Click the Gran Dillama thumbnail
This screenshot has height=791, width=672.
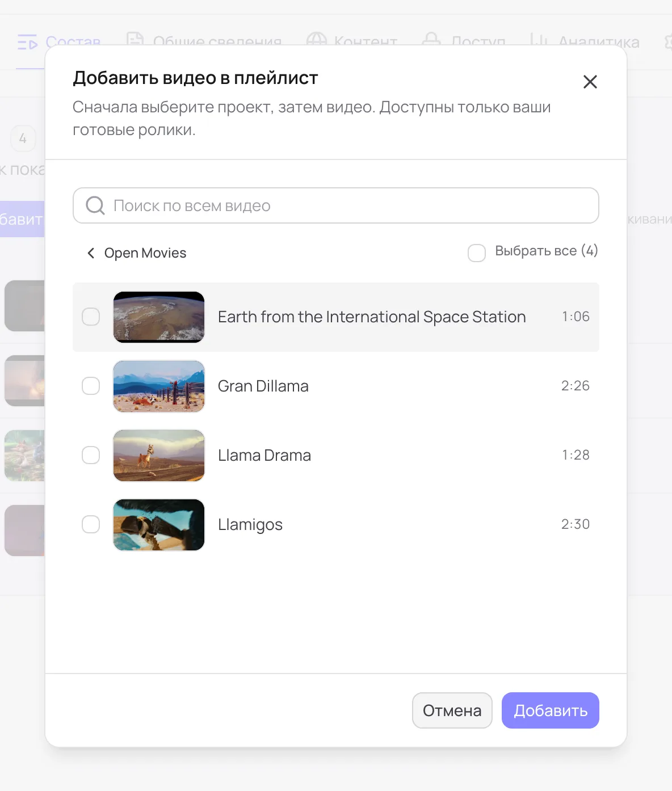pos(159,386)
